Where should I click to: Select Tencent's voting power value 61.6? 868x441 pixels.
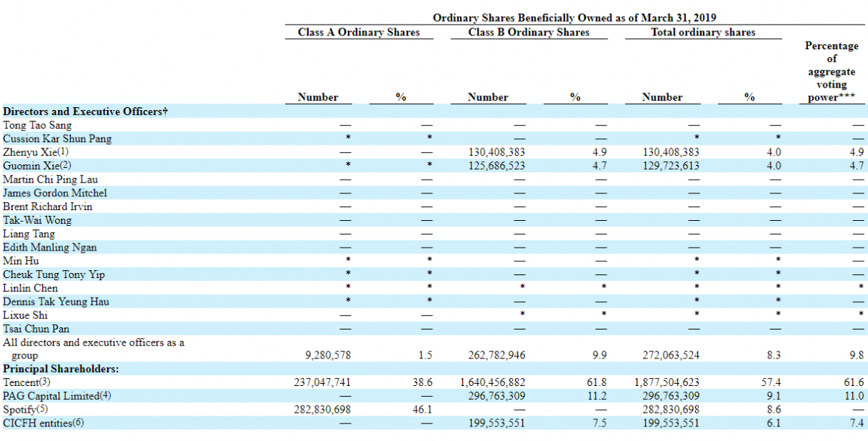tap(854, 382)
